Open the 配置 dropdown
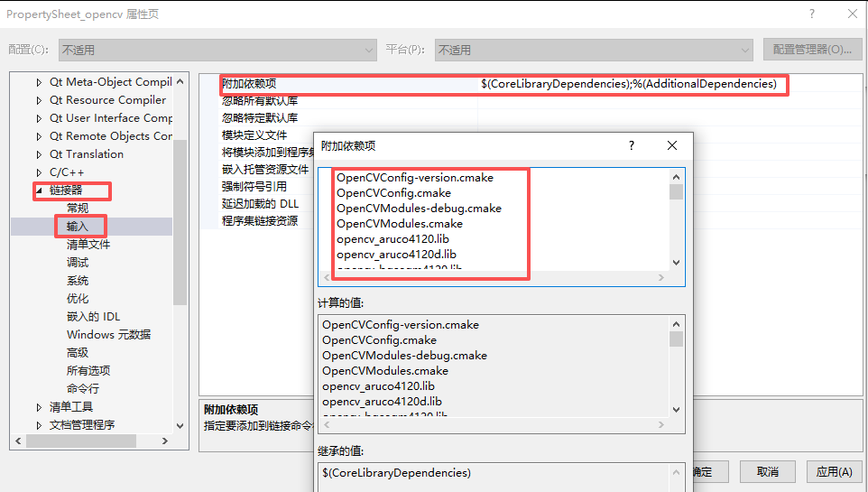The height and width of the screenshot is (492, 868). tap(217, 50)
